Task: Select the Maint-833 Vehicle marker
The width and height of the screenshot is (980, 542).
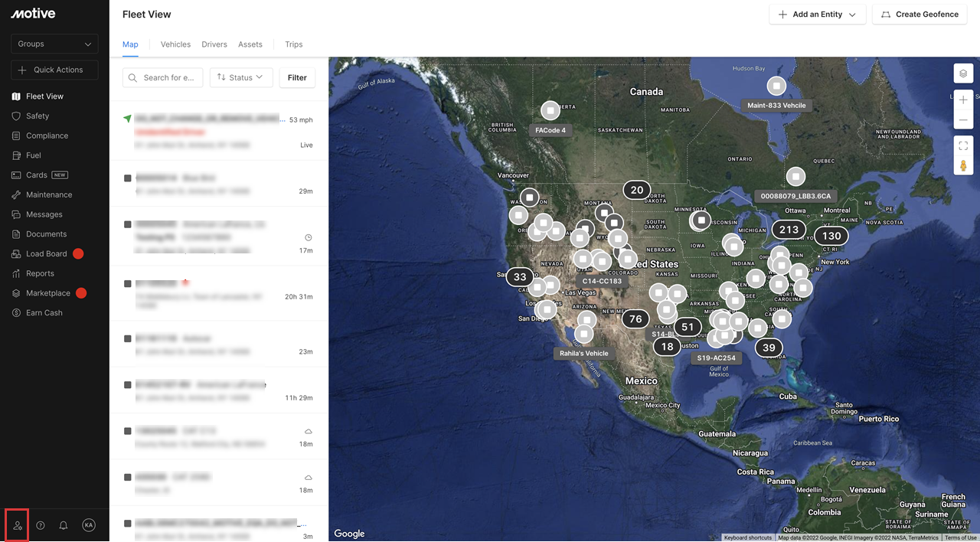Action: click(x=776, y=86)
